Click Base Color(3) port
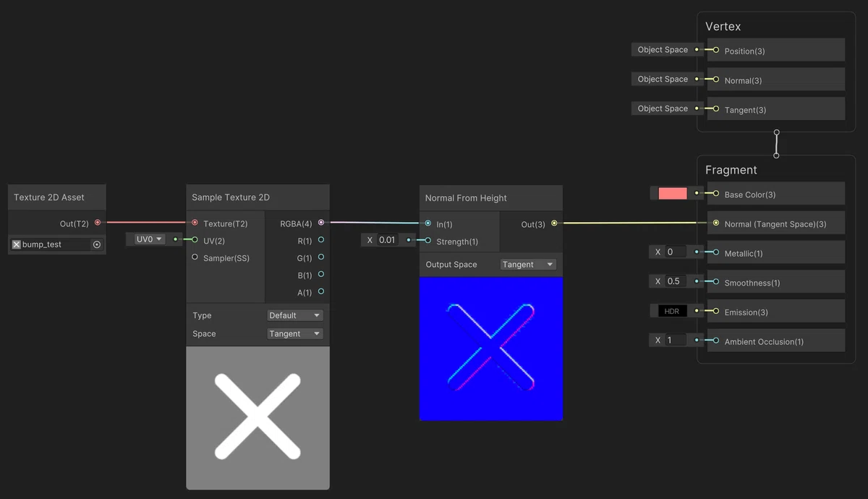Image resolution: width=868 pixels, height=499 pixels. click(715, 194)
